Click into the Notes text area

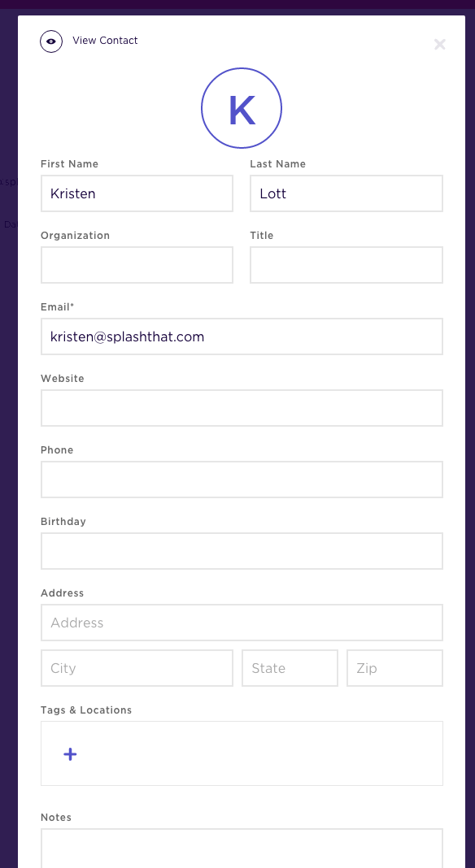242,848
